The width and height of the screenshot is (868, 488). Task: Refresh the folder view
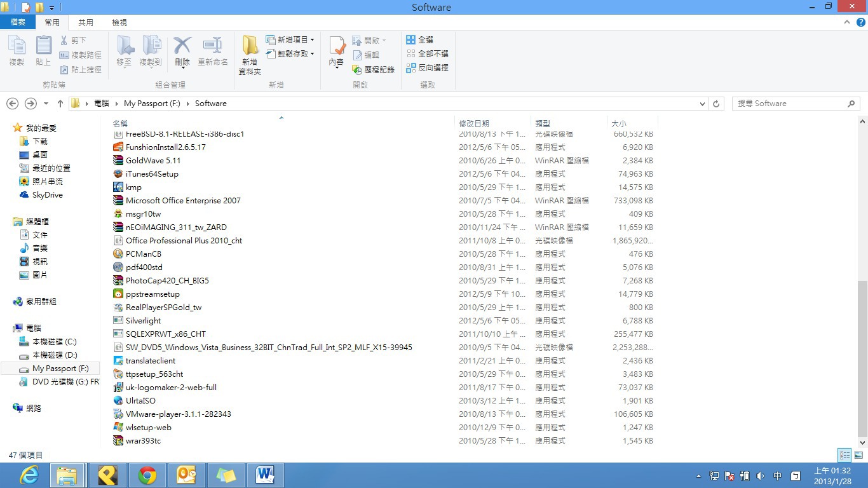(716, 104)
